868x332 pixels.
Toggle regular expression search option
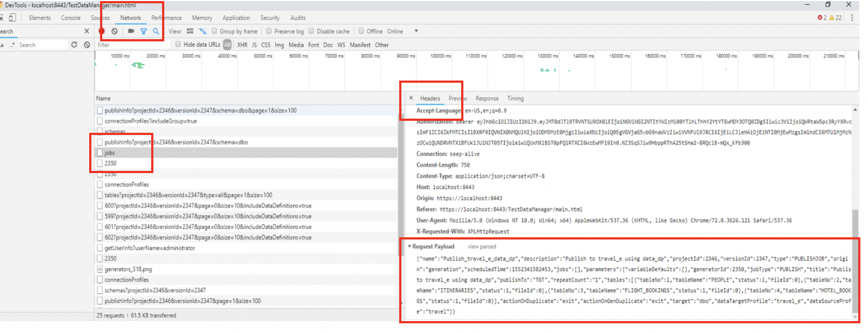click(x=13, y=45)
